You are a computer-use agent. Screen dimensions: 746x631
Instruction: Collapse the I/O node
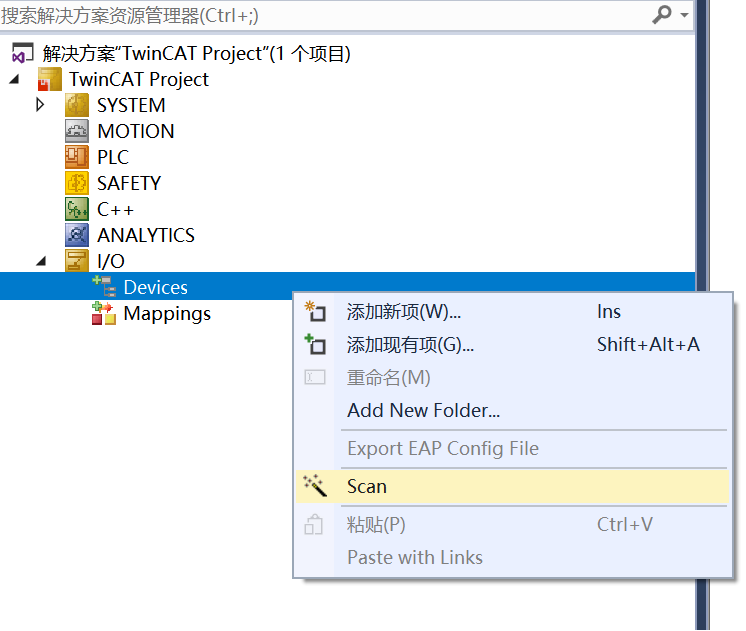pos(41,261)
